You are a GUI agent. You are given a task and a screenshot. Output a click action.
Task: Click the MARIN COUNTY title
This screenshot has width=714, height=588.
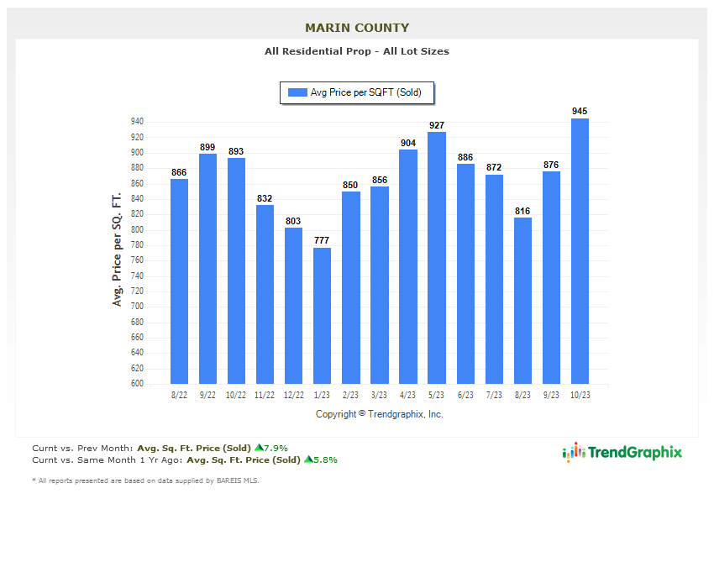357,28
